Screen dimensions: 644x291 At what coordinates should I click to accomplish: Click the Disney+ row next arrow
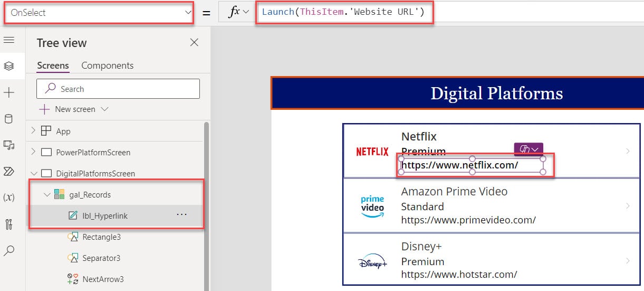[628, 261]
